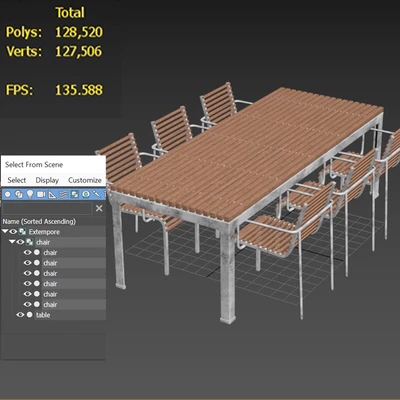Viewport: 400px width, 400px height.
Task: Collapse the Extempore tree node
Action: pos(5,231)
